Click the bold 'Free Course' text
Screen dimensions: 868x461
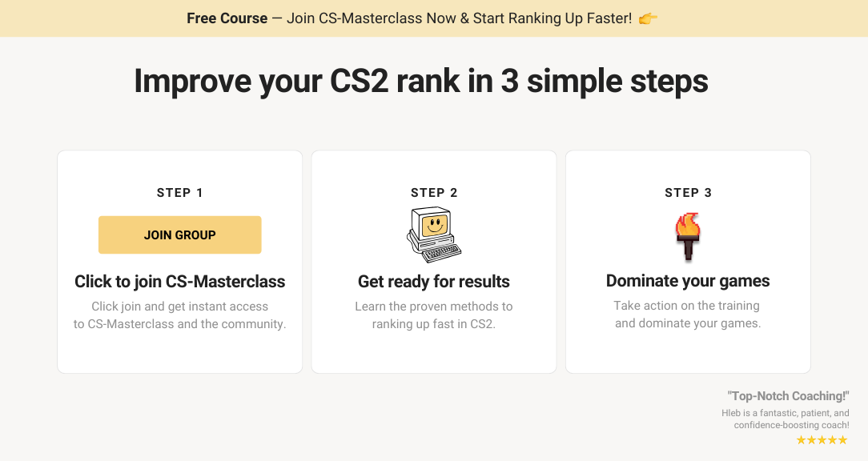point(227,18)
